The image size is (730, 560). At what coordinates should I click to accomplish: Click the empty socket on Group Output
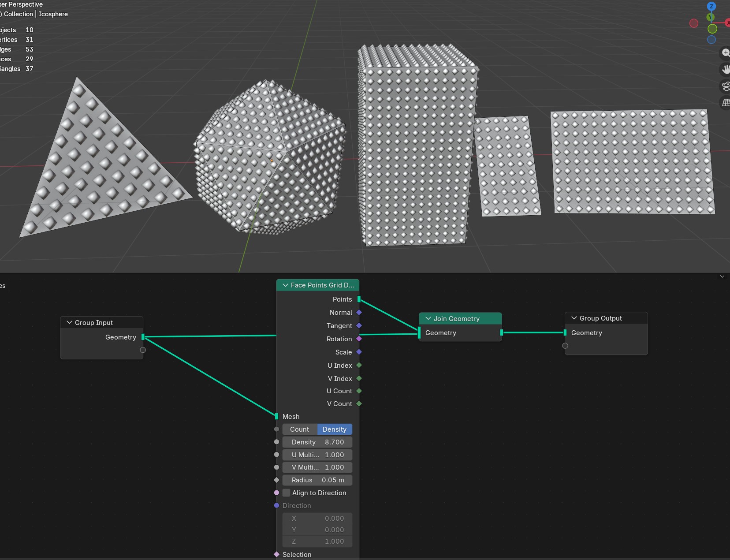[x=565, y=346]
